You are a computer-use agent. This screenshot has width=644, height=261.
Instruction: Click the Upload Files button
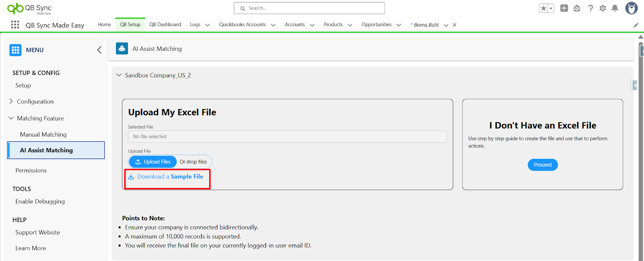coord(153,162)
